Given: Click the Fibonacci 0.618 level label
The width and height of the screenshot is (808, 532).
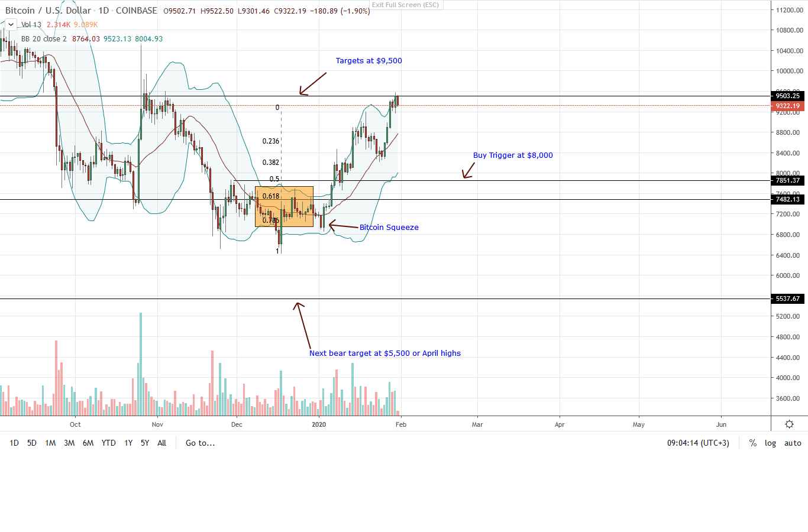Looking at the screenshot, I should tap(271, 196).
